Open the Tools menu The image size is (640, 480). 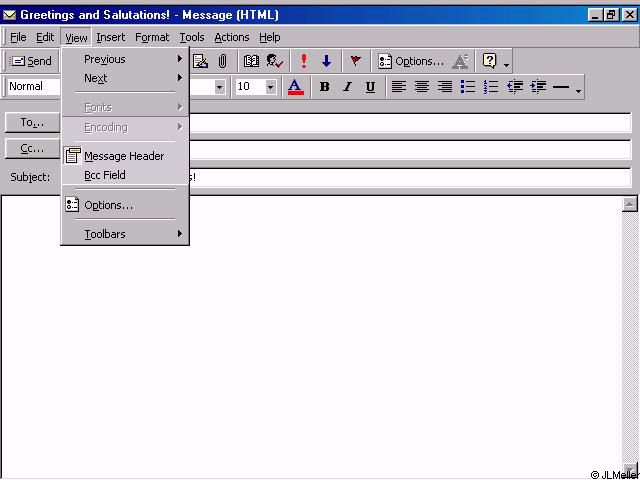[192, 37]
